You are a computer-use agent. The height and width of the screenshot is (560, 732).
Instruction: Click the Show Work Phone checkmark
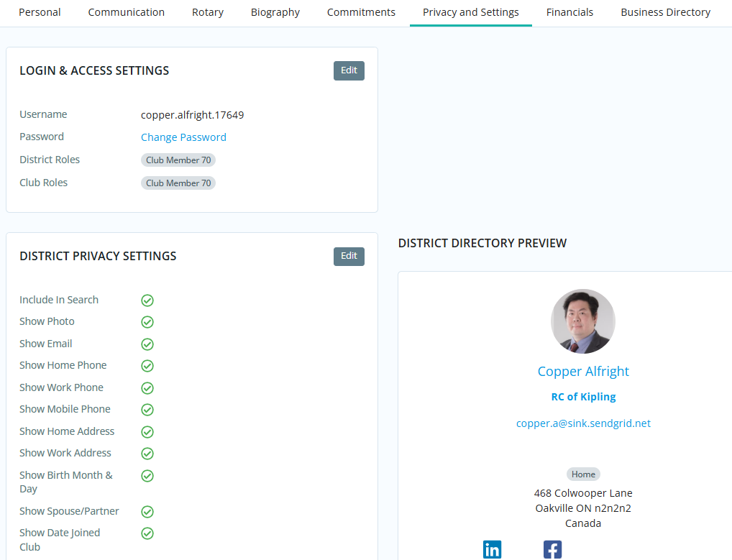click(x=147, y=387)
